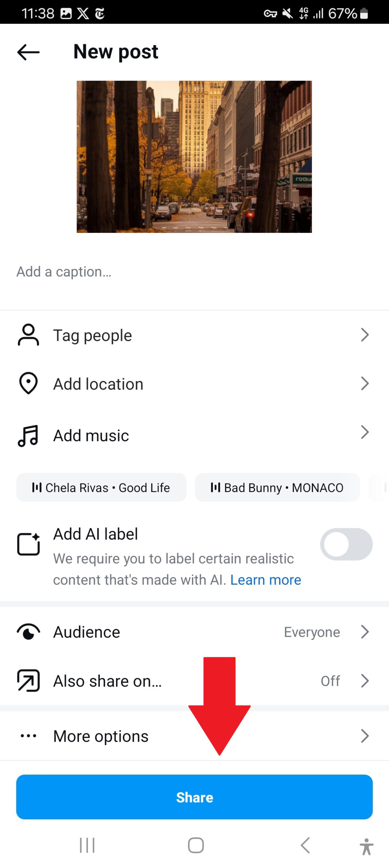Tap the Also share on arrow icon
The image size is (389, 868).
[x=28, y=681]
